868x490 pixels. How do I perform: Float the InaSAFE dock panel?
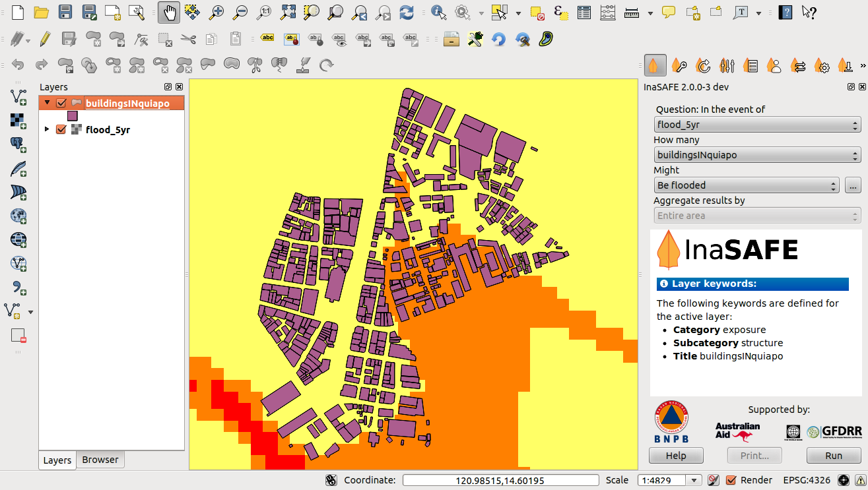(851, 87)
